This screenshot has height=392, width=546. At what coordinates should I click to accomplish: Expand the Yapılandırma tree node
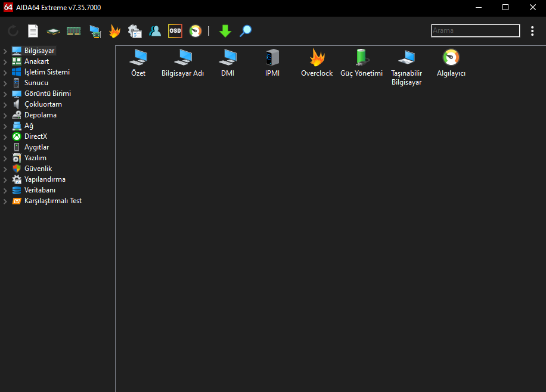click(x=5, y=180)
